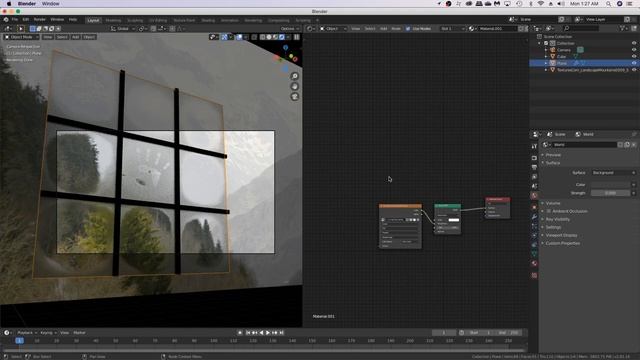Image resolution: width=640 pixels, height=360 pixels.
Task: Open viewport Add menu button
Action: 76,37
